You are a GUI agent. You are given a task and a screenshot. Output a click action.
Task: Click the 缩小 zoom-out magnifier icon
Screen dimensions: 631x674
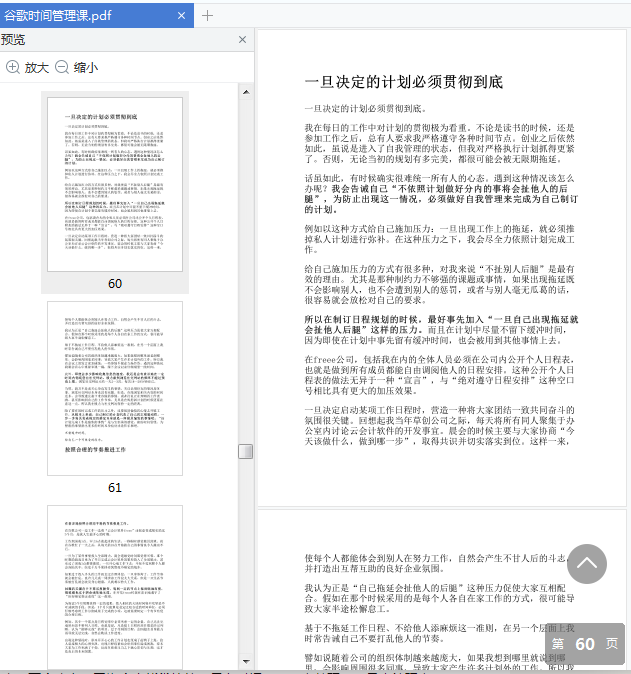[x=62, y=67]
